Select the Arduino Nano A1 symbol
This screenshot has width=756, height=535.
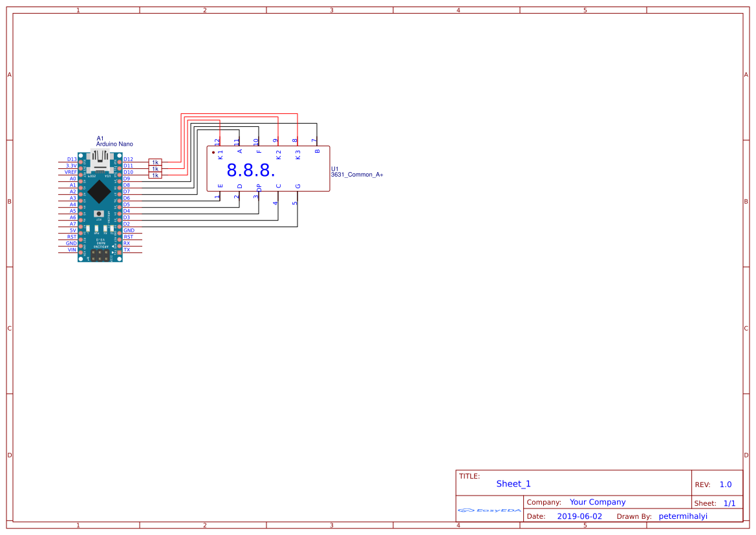coord(100,201)
